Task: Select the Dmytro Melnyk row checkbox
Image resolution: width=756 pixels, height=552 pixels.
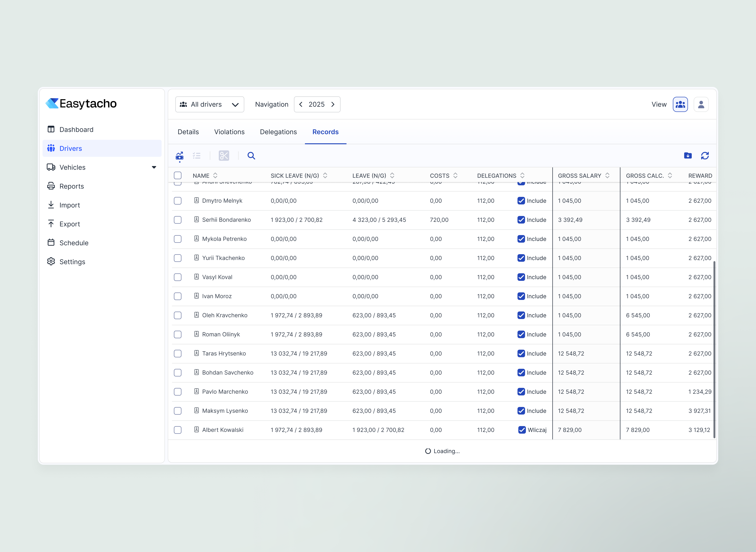Action: click(x=178, y=201)
